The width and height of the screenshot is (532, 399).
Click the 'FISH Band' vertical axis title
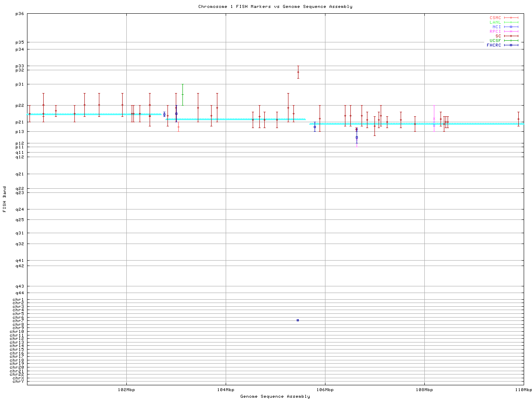point(5,199)
